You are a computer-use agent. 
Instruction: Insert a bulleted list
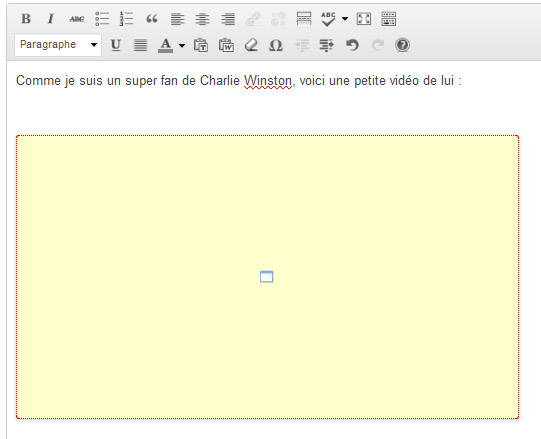click(x=102, y=19)
